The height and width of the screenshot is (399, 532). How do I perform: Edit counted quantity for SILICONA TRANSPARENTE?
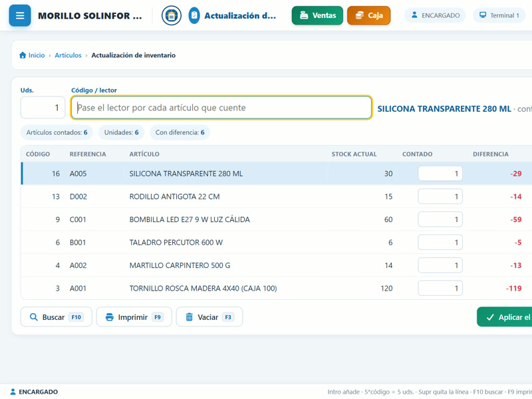[440, 174]
